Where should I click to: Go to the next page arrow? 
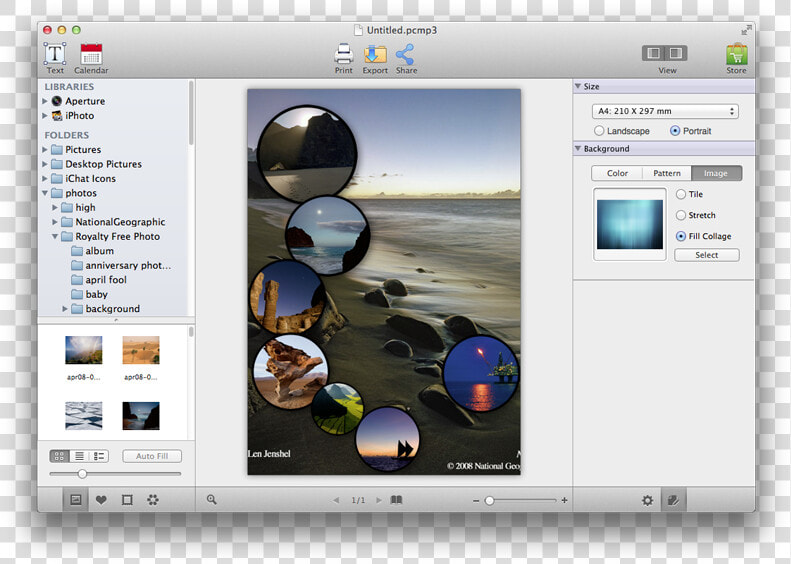[379, 500]
